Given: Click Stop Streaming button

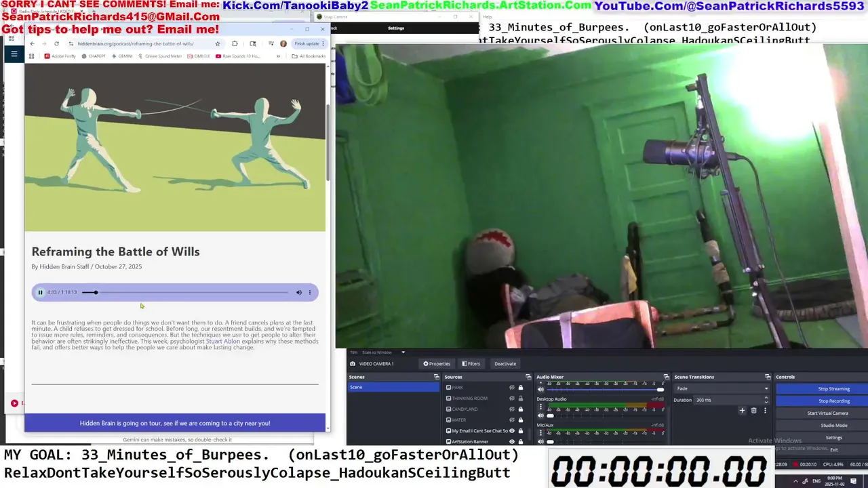Looking at the screenshot, I should click(x=833, y=389).
